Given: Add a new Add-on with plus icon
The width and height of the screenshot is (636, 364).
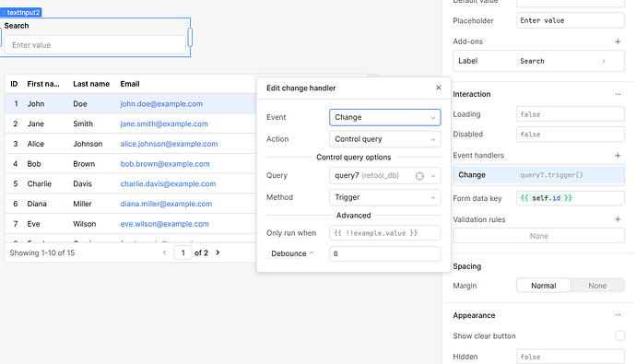Looking at the screenshot, I should [x=618, y=41].
